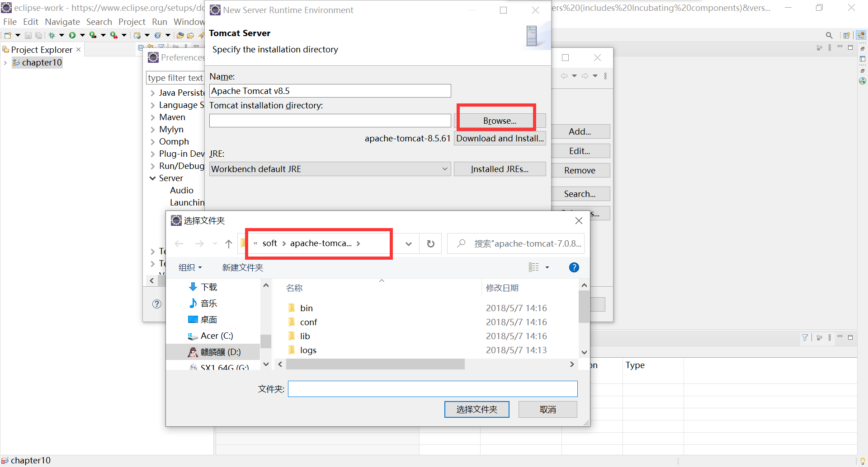Open the Navigate menu
Viewport: 868px width, 467px height.
pyautogui.click(x=62, y=21)
